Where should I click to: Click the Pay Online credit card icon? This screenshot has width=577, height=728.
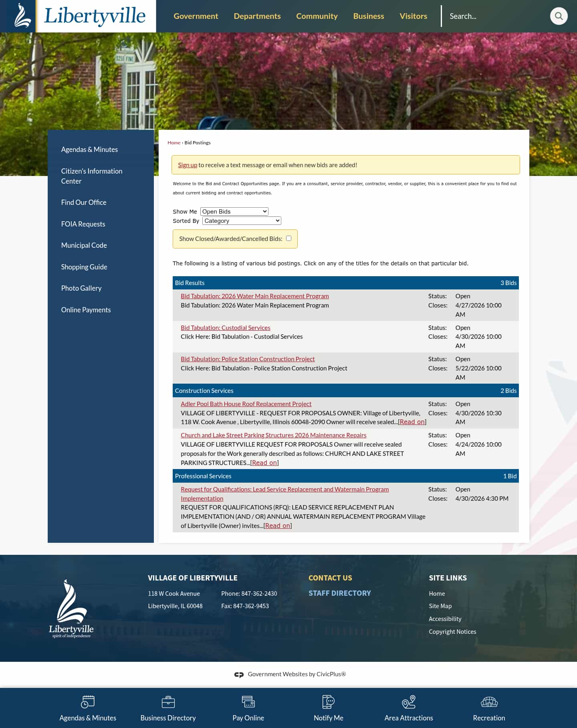pos(248,702)
